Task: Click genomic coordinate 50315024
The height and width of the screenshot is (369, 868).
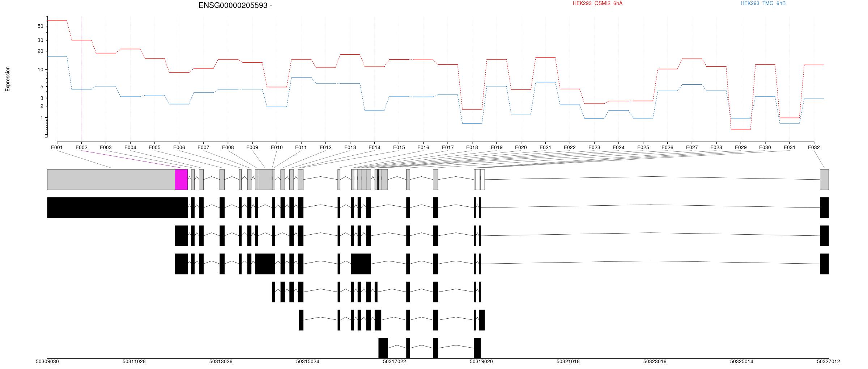Action: tap(307, 361)
